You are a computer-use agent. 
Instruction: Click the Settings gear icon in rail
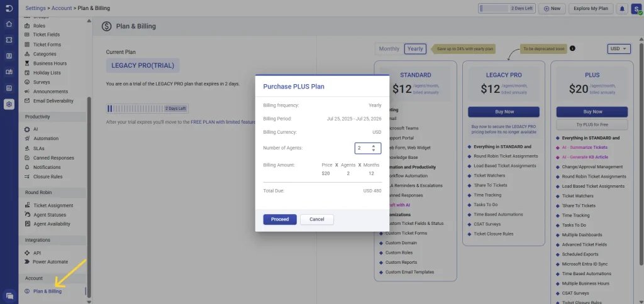pyautogui.click(x=9, y=104)
